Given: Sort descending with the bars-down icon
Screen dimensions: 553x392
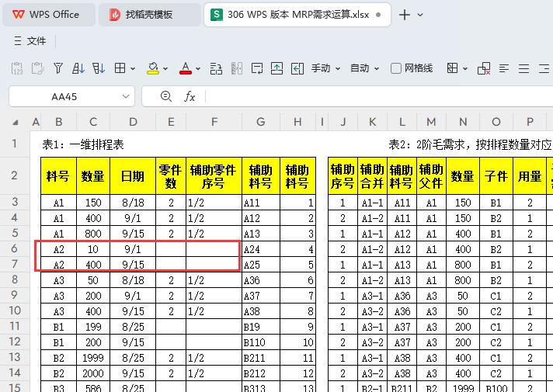Looking at the screenshot, I should (x=99, y=68).
